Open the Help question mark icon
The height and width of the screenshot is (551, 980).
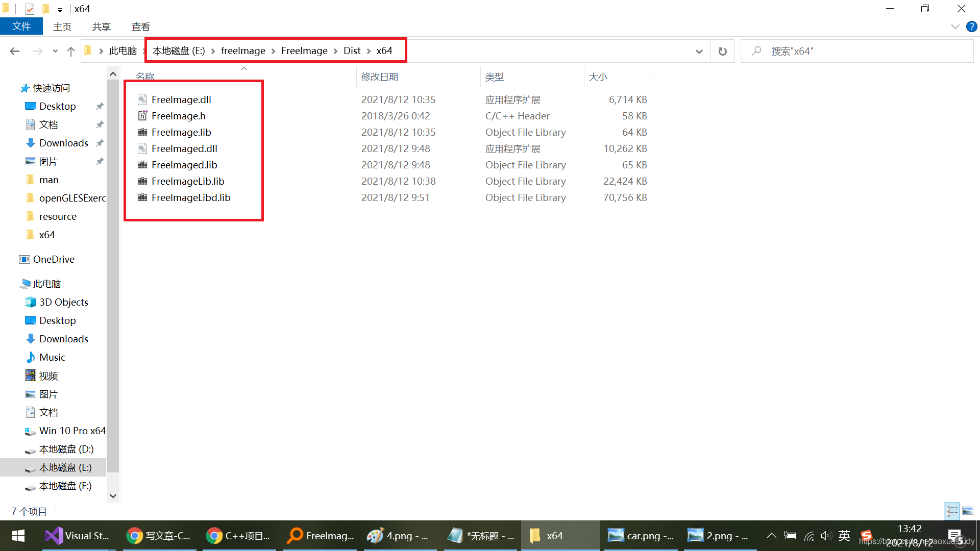pyautogui.click(x=971, y=27)
